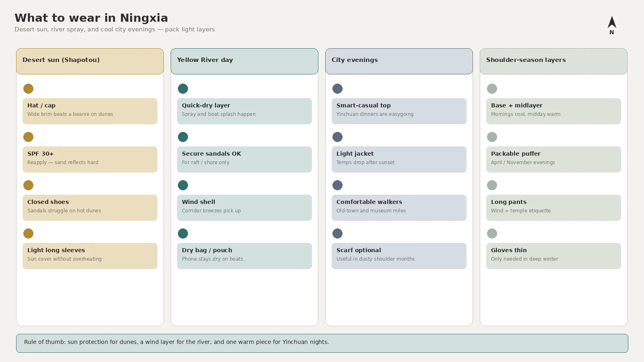Image resolution: width=644 pixels, height=362 pixels.
Task: Select the City evenings column header
Action: [x=399, y=61]
